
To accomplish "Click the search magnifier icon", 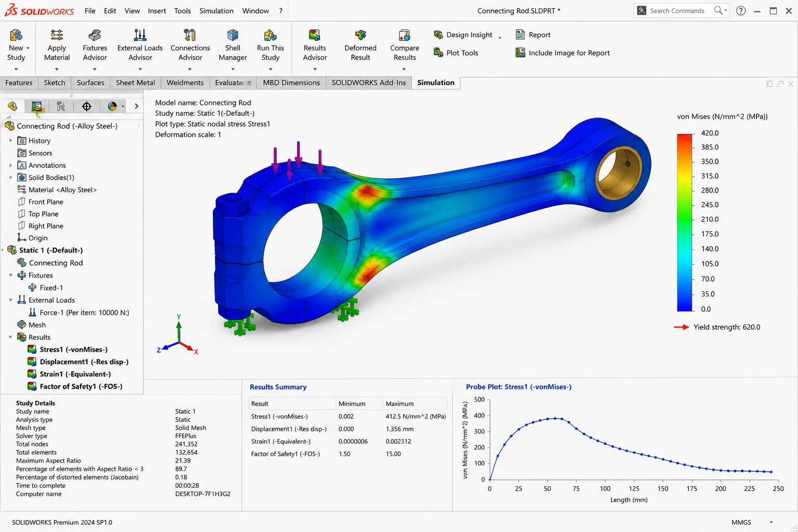I will (x=718, y=10).
